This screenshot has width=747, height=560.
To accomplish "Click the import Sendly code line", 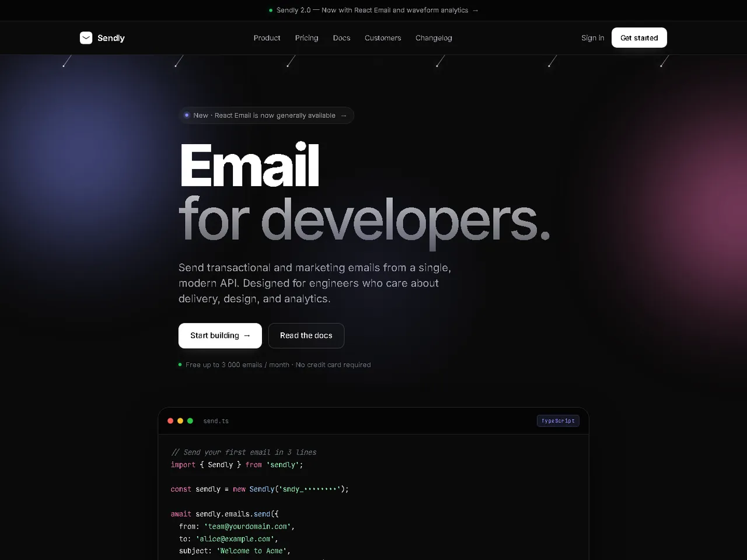I will coord(237,465).
